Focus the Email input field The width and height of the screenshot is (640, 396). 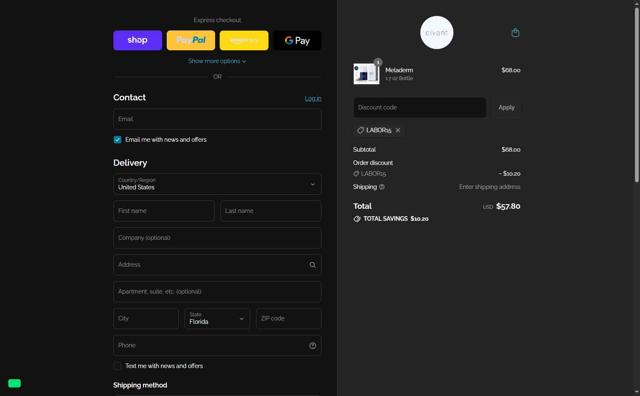(217, 119)
